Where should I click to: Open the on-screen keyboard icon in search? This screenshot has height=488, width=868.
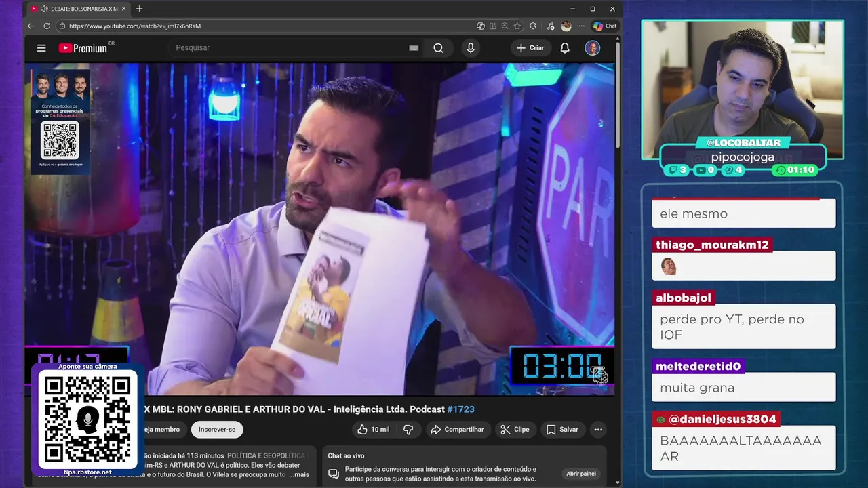[414, 48]
